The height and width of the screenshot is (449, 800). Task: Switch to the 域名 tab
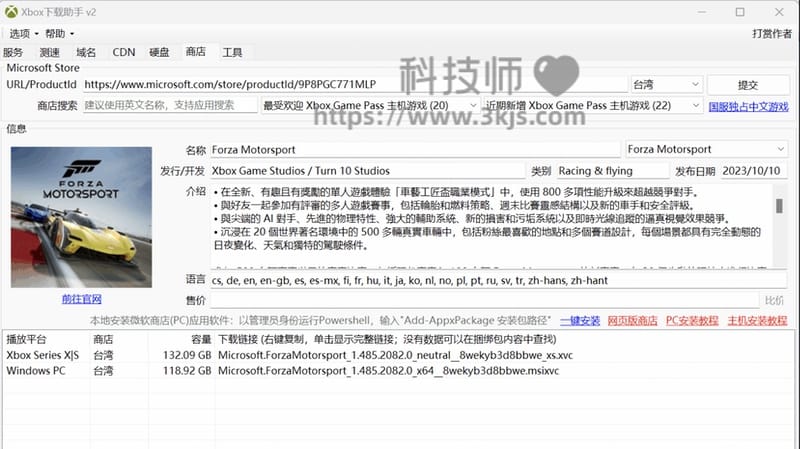pos(86,52)
